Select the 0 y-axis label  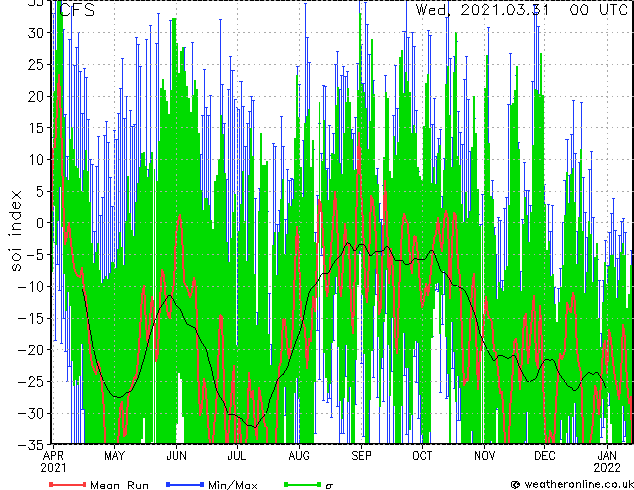click(39, 223)
